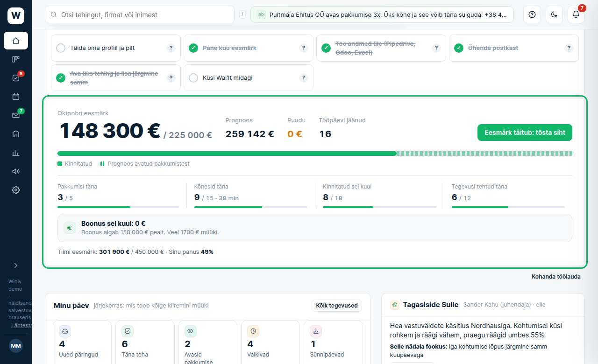Image resolution: width=598 pixels, height=364 pixels.
Task: Open the 'Vaikivad' card
Action: 271,342
